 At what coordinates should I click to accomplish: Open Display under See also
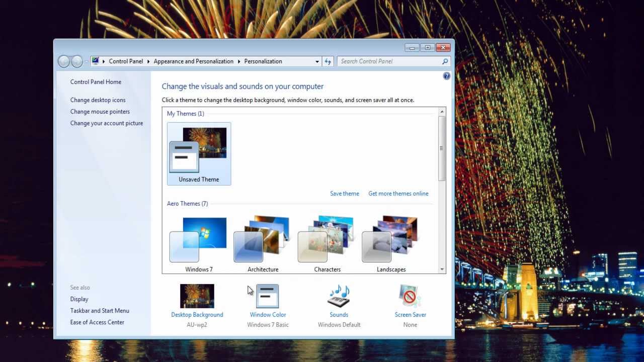tap(79, 299)
